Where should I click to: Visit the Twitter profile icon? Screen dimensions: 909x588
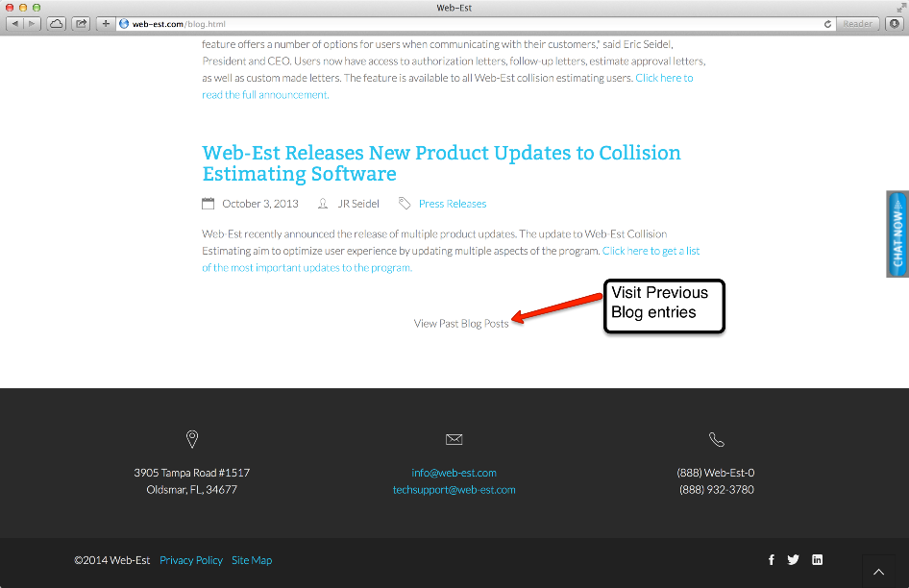pyautogui.click(x=793, y=559)
